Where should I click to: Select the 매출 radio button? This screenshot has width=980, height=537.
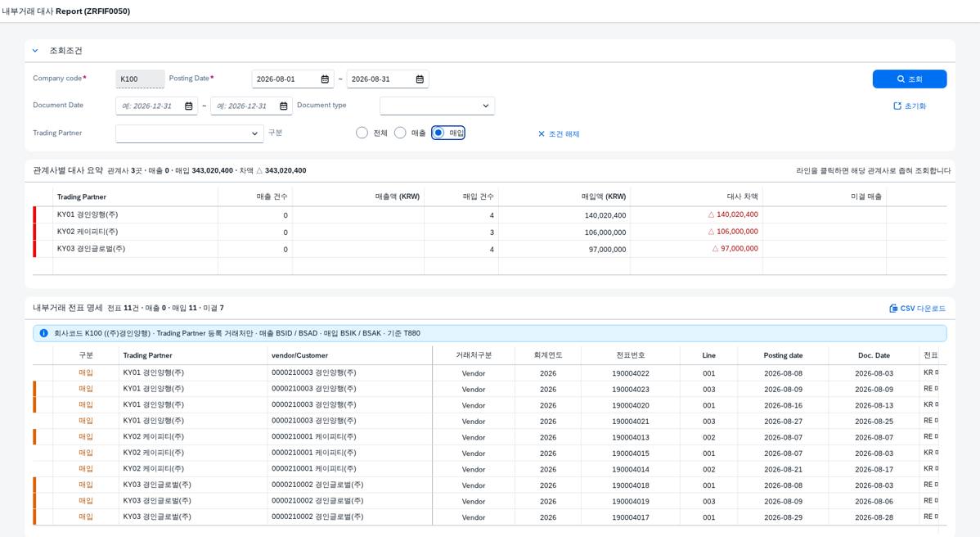pos(400,133)
